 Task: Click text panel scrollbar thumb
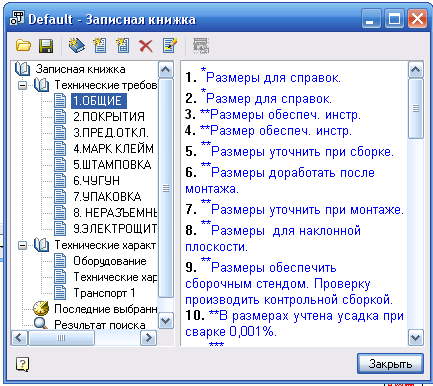pos(416,108)
